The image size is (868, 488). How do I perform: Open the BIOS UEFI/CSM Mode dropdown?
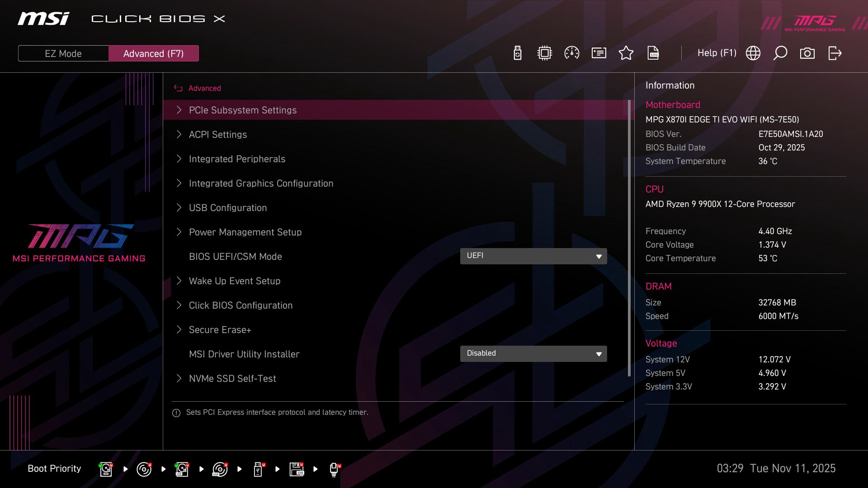[x=533, y=256]
